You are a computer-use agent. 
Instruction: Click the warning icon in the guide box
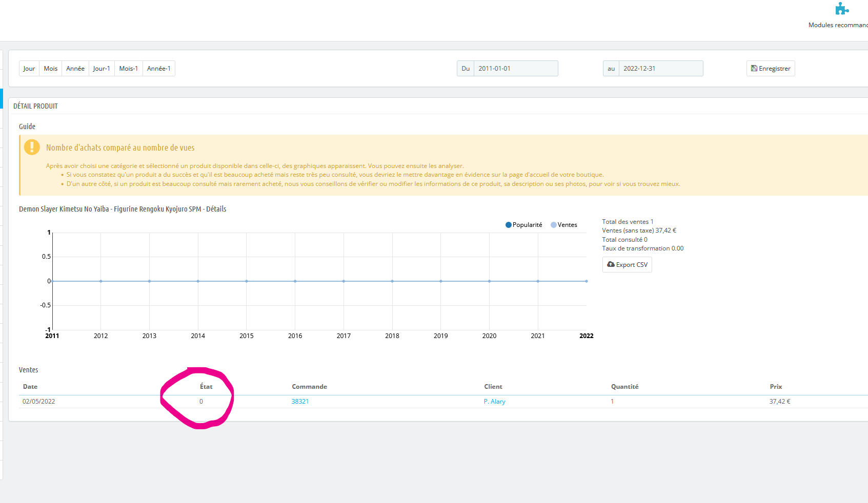pos(32,148)
